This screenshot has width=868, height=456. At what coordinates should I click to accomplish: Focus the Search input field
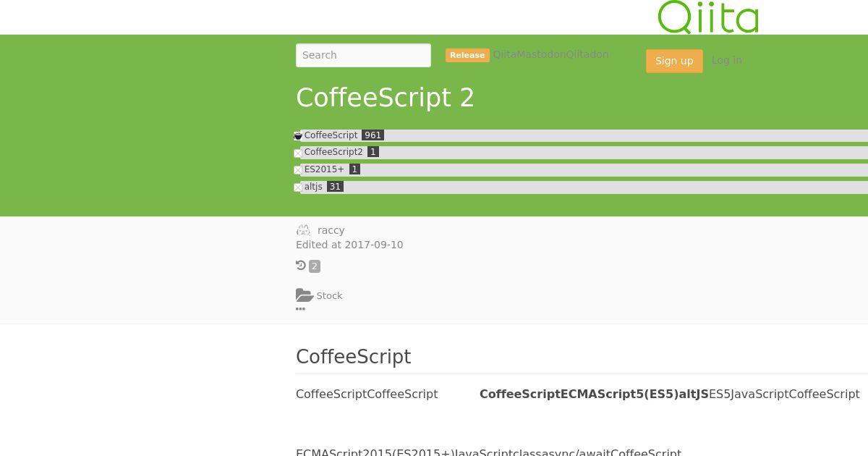[x=363, y=55]
